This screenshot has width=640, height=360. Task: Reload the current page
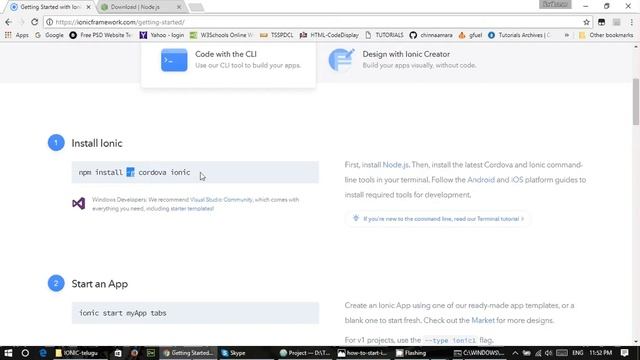(35, 22)
